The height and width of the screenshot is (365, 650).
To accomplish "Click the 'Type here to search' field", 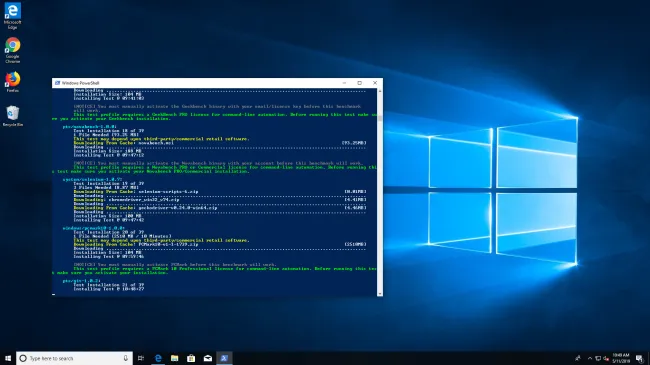I will pyautogui.click(x=74, y=358).
